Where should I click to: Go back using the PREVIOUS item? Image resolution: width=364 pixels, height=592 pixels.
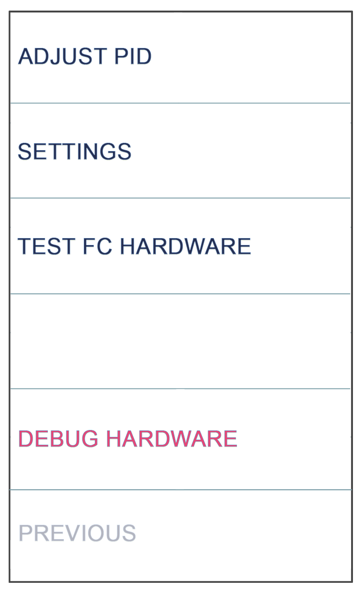pos(180,534)
